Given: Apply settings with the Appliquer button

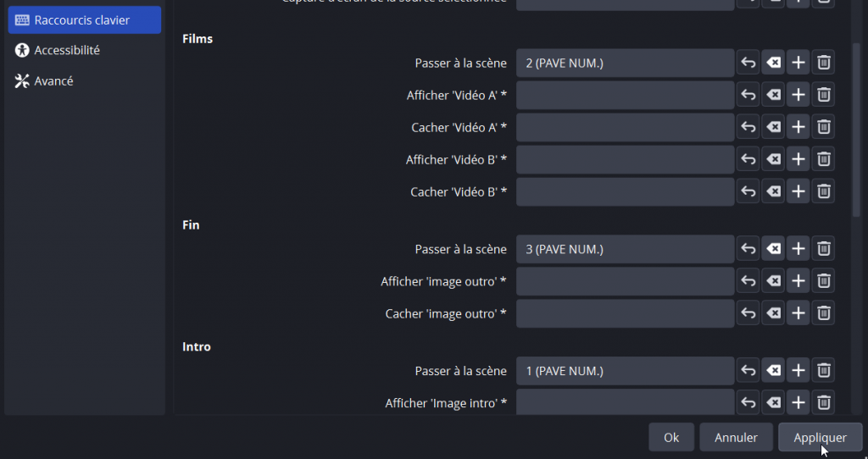Looking at the screenshot, I should coord(820,438).
